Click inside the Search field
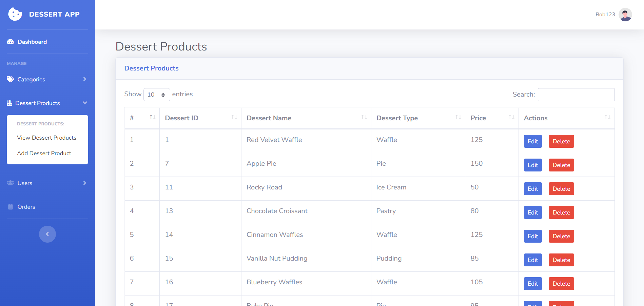This screenshot has height=306, width=644. (x=576, y=95)
